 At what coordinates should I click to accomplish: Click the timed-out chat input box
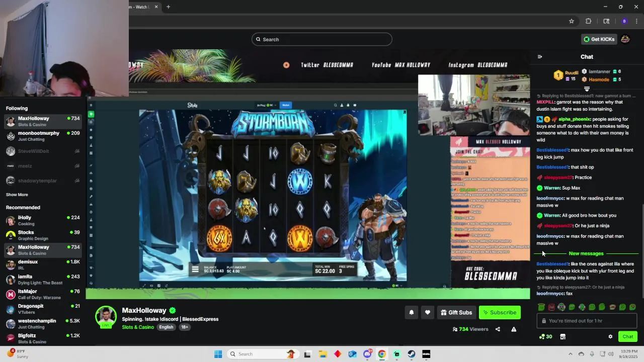tap(587, 321)
